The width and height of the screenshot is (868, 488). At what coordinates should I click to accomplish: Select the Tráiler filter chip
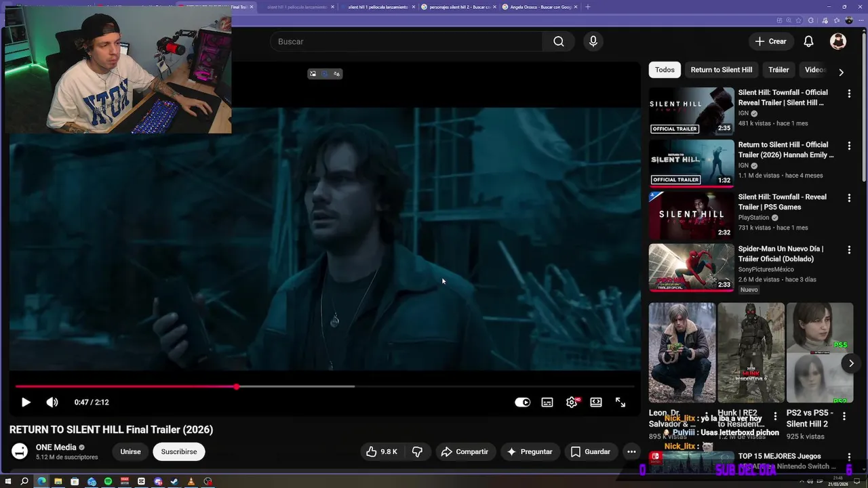778,70
